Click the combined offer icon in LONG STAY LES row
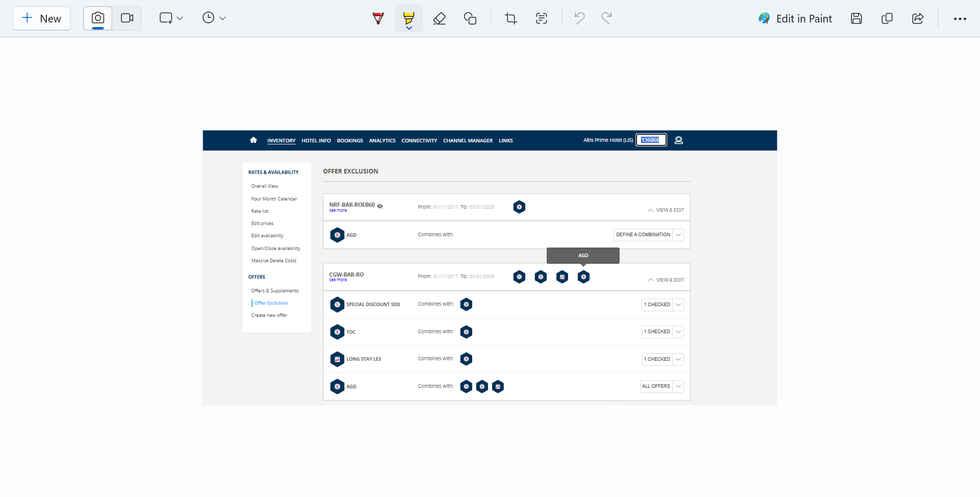 pos(466,359)
